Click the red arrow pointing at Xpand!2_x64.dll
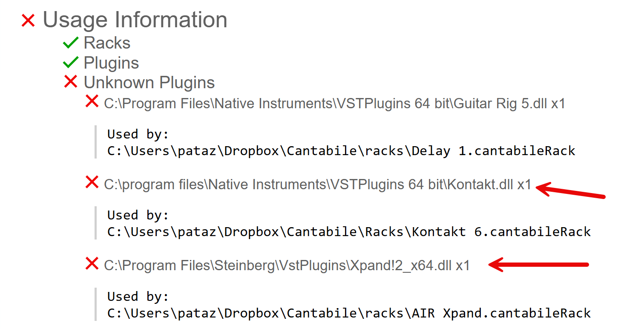This screenshot has height=329, width=644. tap(538, 265)
